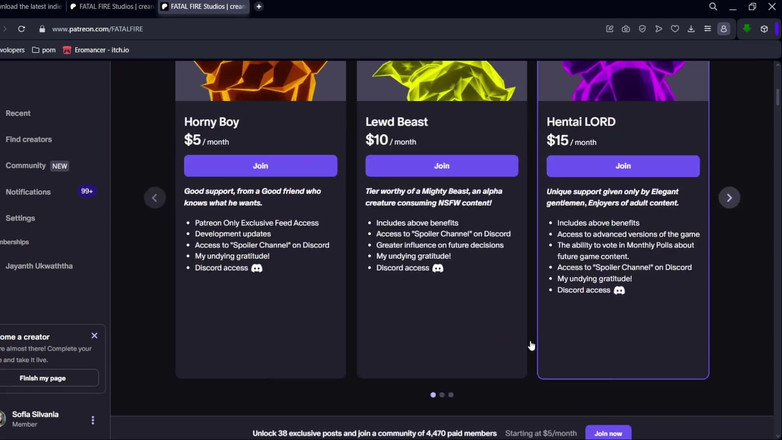Dismiss the become a creator card

coord(94,336)
